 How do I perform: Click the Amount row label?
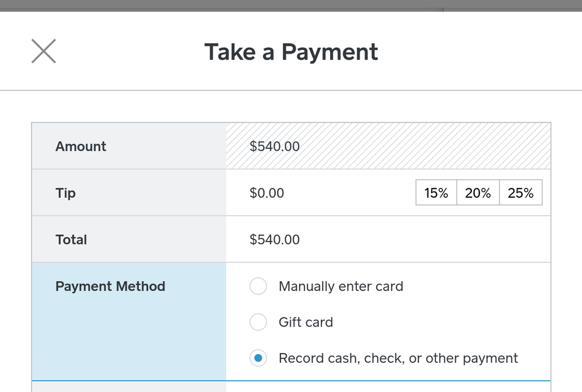[x=81, y=146]
